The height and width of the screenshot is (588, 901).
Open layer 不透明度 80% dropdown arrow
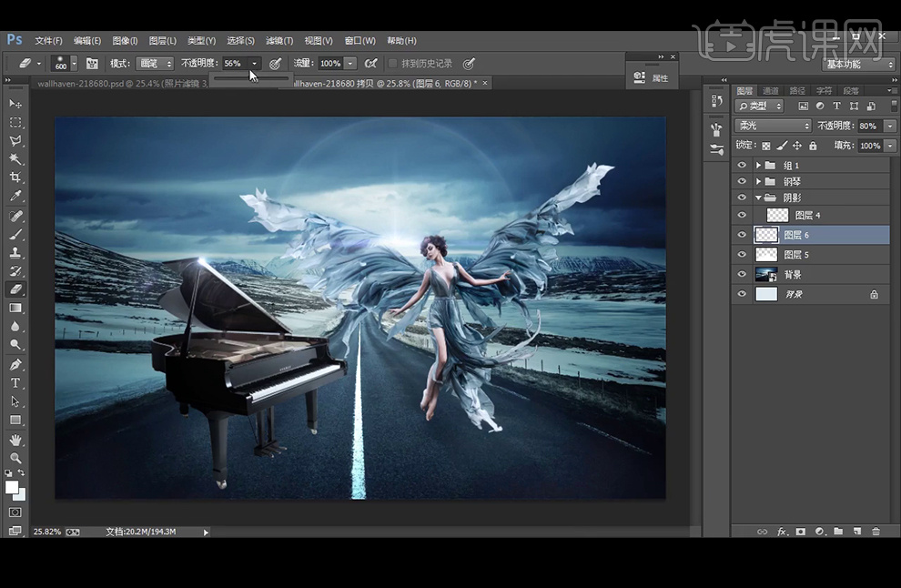coord(890,126)
